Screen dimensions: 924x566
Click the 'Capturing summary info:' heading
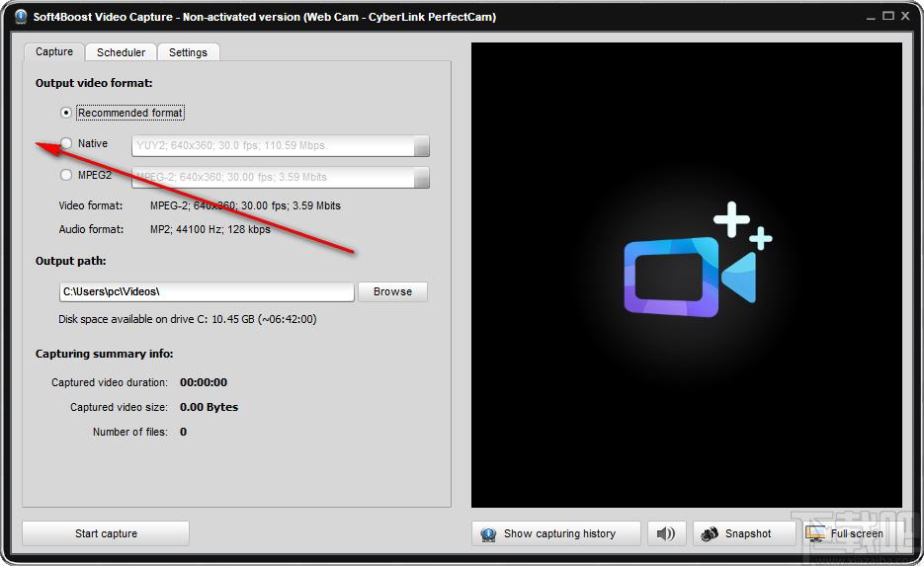pos(105,354)
